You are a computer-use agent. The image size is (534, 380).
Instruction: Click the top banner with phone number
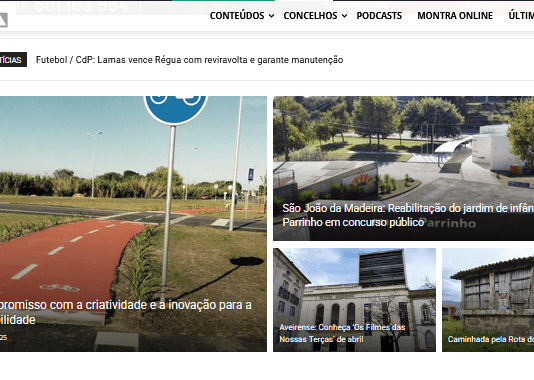[x=78, y=7]
